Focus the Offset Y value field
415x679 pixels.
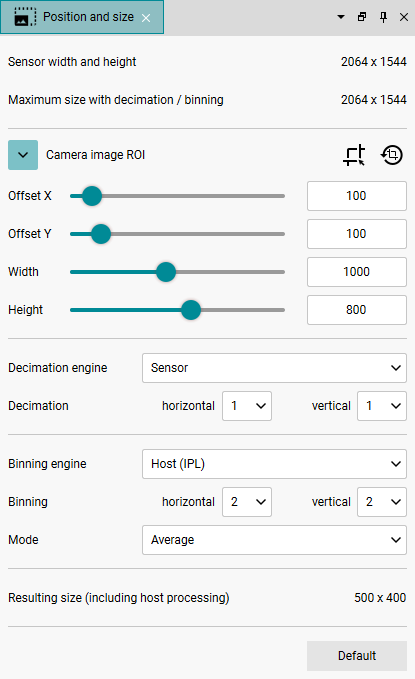click(x=357, y=234)
